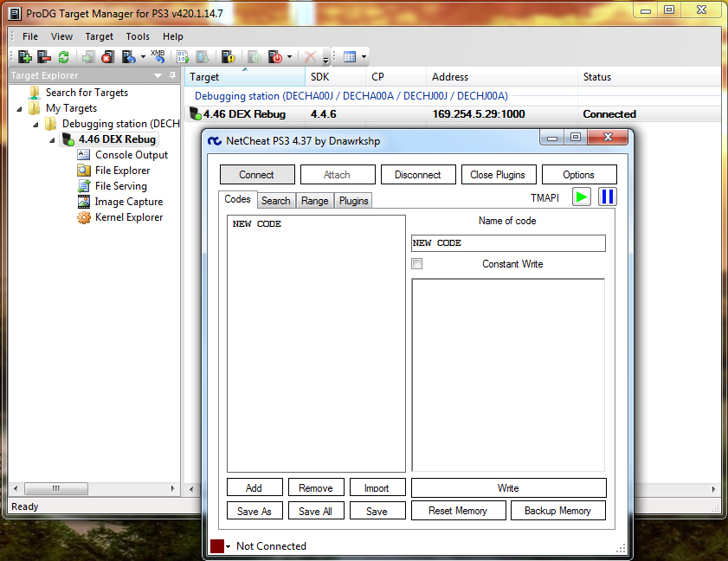Image resolution: width=728 pixels, height=561 pixels.
Task: Sort by the Target column header
Action: coord(245,77)
